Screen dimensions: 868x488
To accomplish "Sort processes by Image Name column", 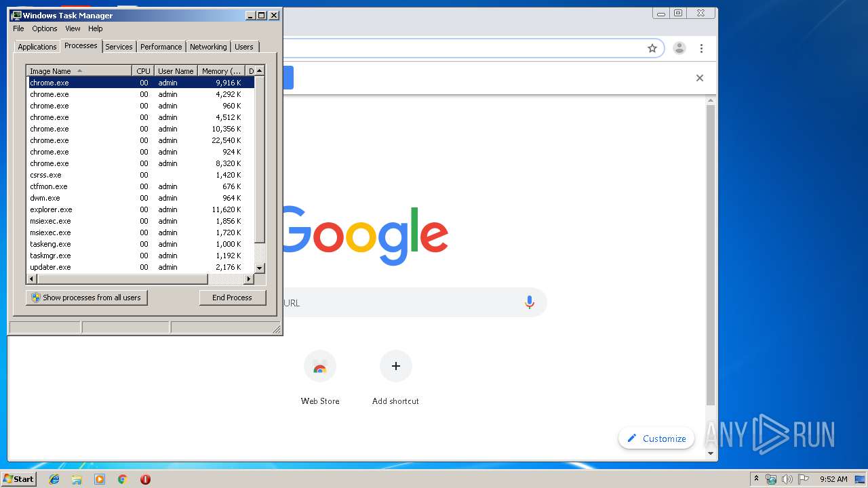I will tap(79, 71).
